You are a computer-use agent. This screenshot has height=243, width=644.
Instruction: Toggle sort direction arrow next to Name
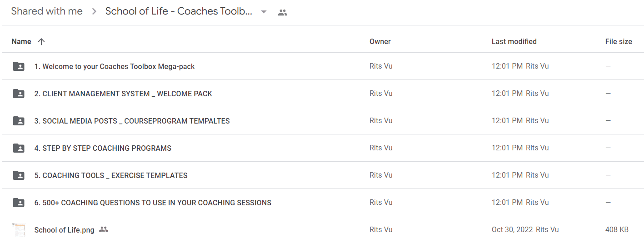41,41
